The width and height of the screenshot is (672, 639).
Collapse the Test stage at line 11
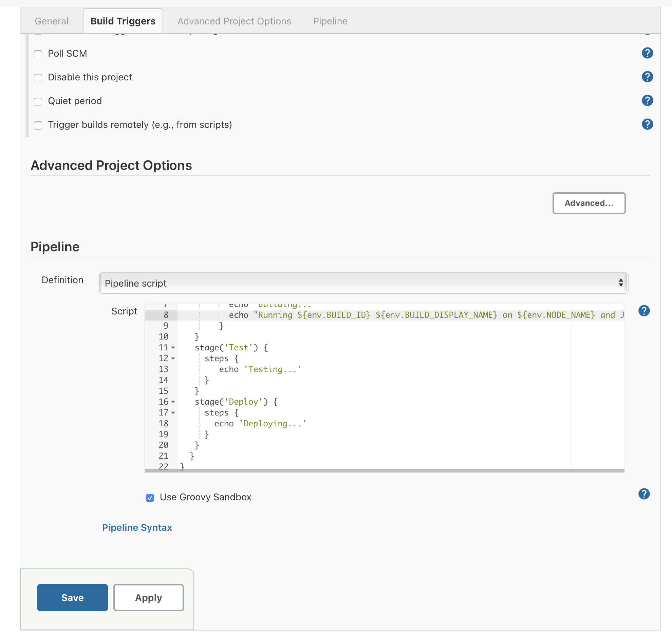173,348
